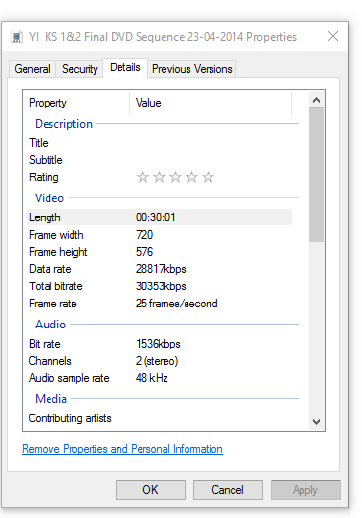362x518 pixels.
Task: Click the Description section heading
Action: [x=64, y=124]
